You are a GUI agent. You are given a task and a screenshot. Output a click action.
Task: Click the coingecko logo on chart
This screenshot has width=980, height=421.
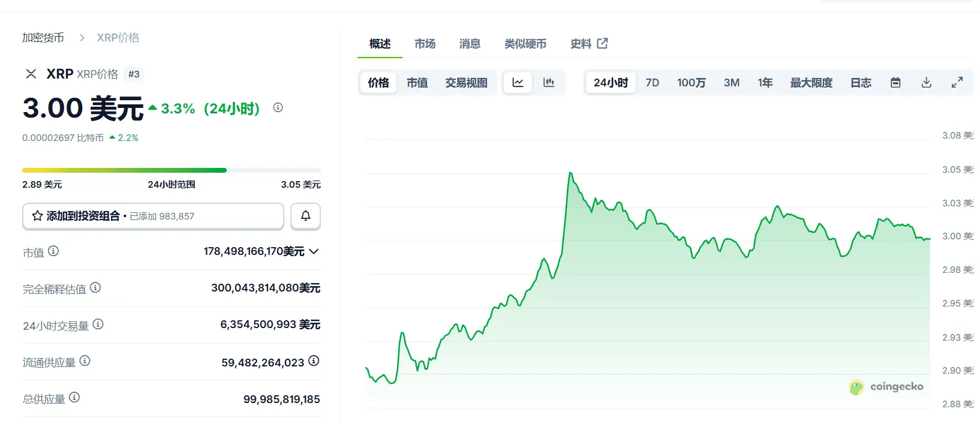[886, 387]
